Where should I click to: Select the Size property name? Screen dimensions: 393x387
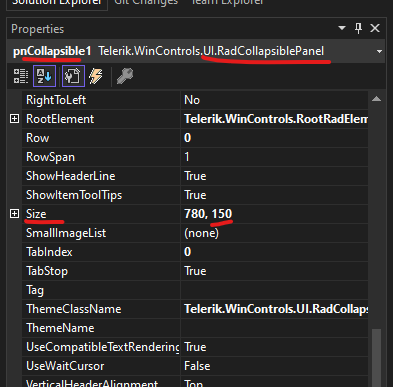tap(36, 214)
